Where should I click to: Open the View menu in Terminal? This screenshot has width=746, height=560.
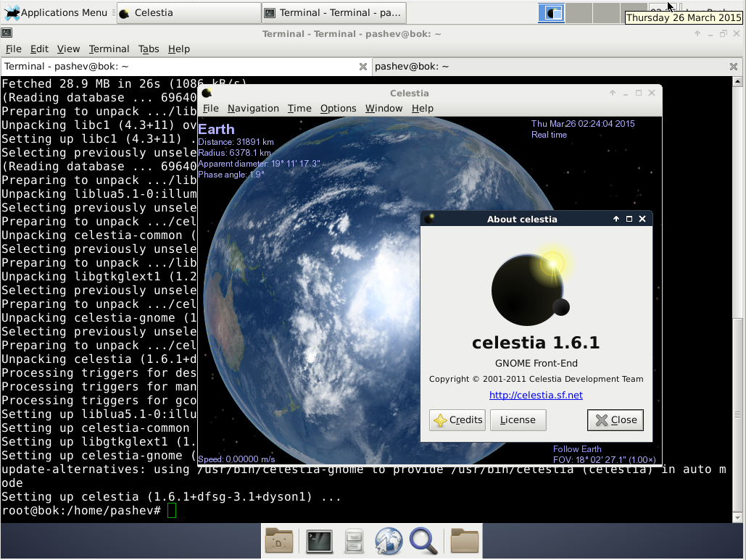[x=68, y=49]
